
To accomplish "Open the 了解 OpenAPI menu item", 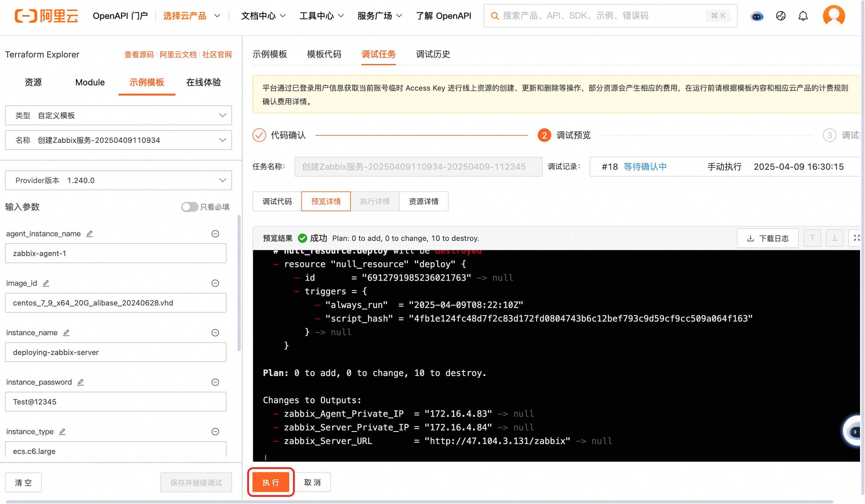I will (x=444, y=16).
